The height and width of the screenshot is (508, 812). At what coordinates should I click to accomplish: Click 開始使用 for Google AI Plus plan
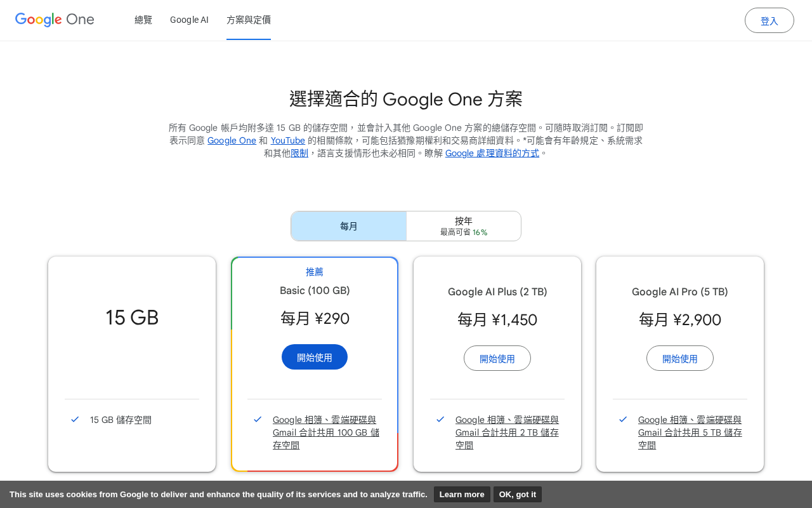tap(497, 358)
